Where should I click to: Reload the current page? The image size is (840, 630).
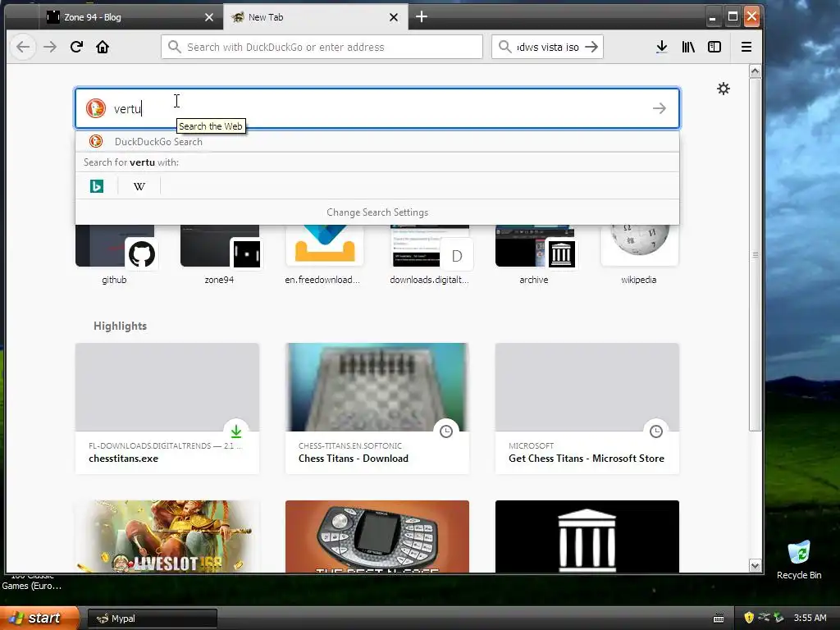pos(76,47)
